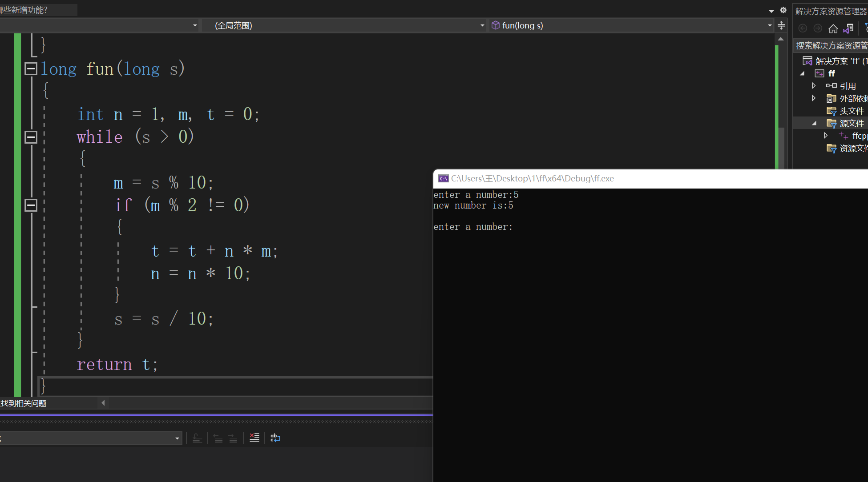Click the Solution Explorer home icon
Image resolution: width=868 pixels, height=482 pixels.
833,28
